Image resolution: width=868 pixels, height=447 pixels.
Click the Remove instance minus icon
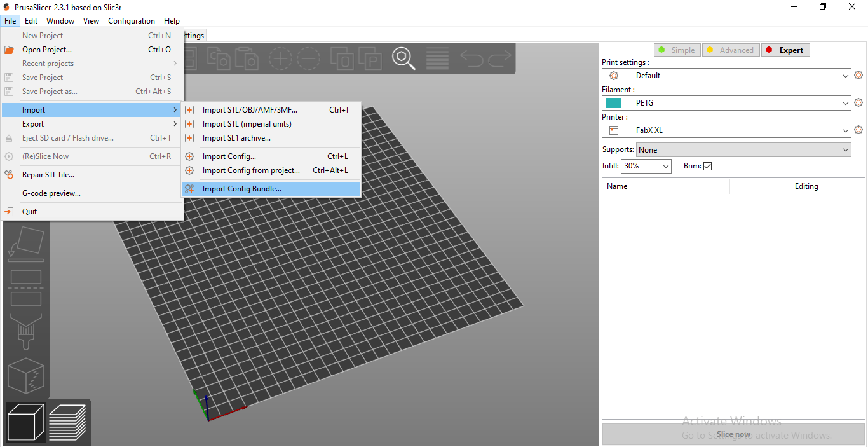click(308, 58)
